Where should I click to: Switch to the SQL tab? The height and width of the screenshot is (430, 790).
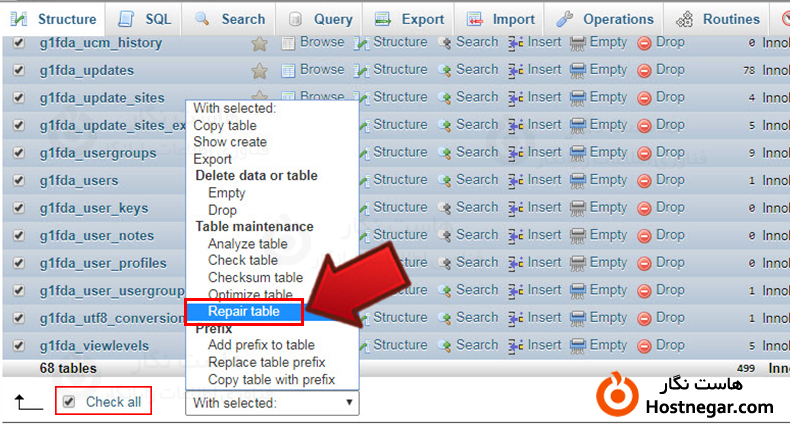[x=147, y=19]
